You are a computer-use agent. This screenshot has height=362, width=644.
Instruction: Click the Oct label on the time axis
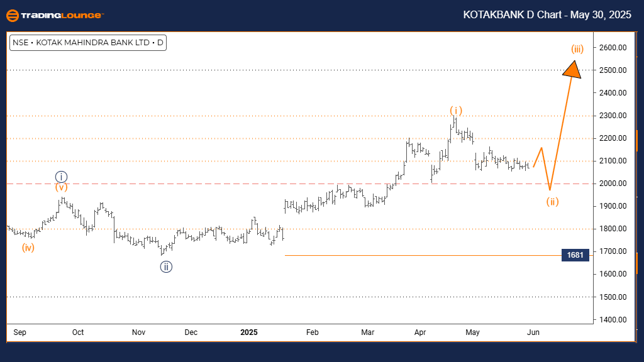tap(78, 332)
